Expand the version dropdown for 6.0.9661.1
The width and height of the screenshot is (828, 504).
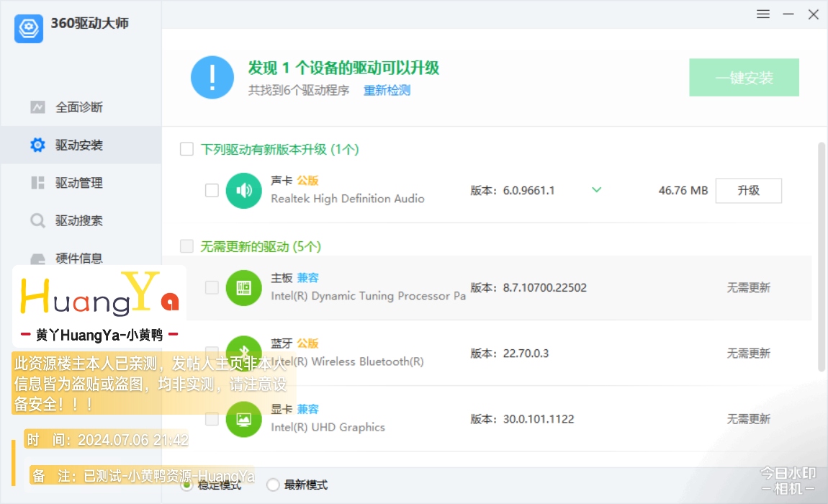[597, 189]
